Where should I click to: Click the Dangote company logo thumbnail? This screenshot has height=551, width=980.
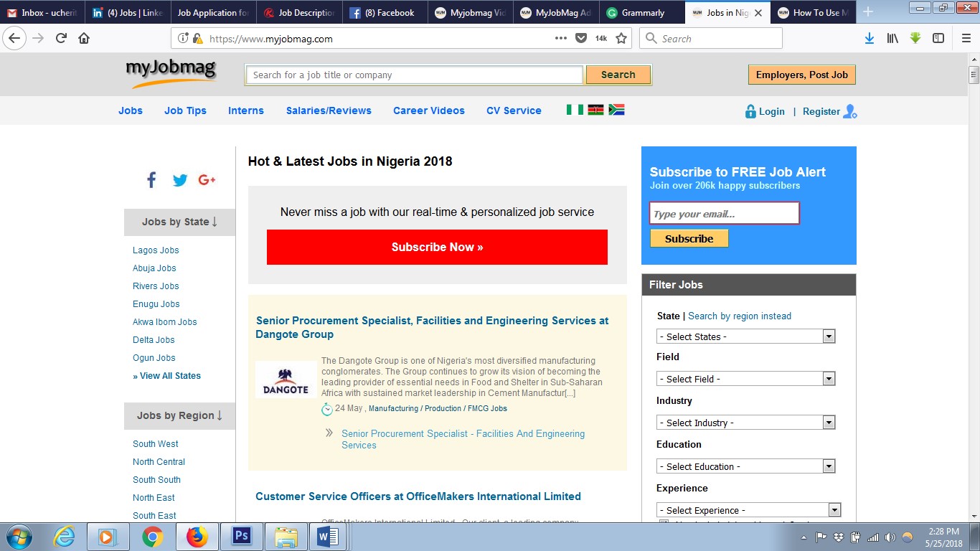click(286, 380)
